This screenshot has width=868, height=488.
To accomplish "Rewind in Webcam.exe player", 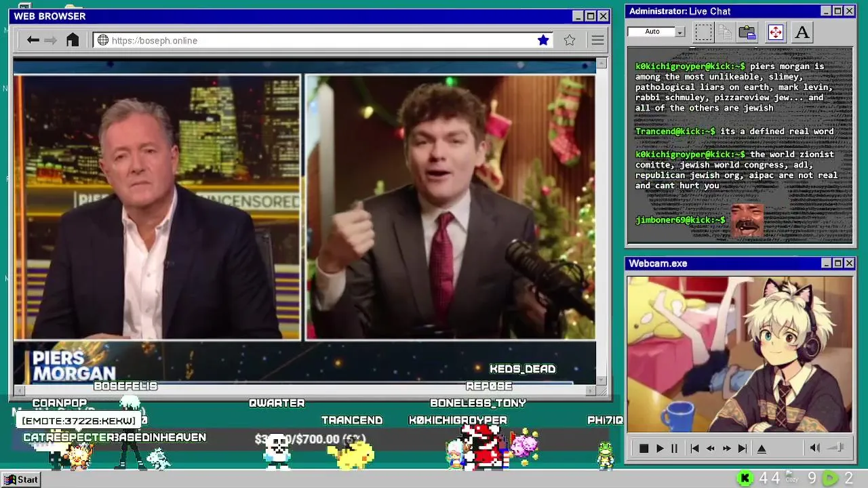I will [x=711, y=448].
